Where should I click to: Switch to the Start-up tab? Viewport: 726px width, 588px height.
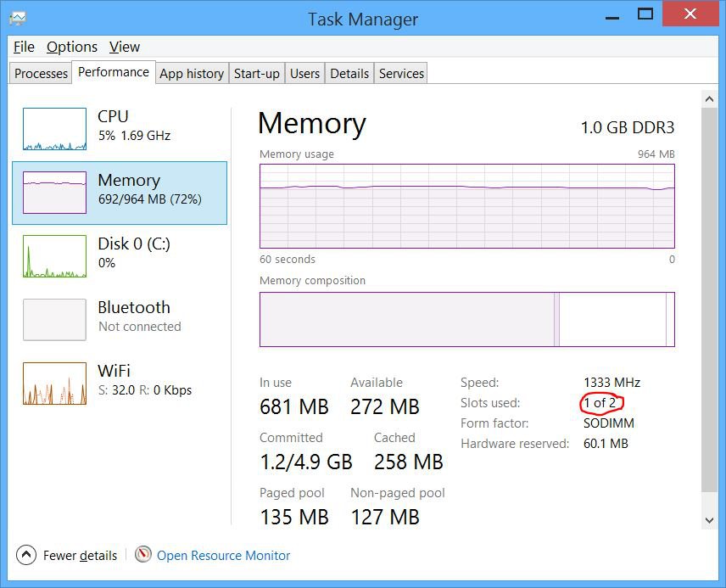pos(257,74)
